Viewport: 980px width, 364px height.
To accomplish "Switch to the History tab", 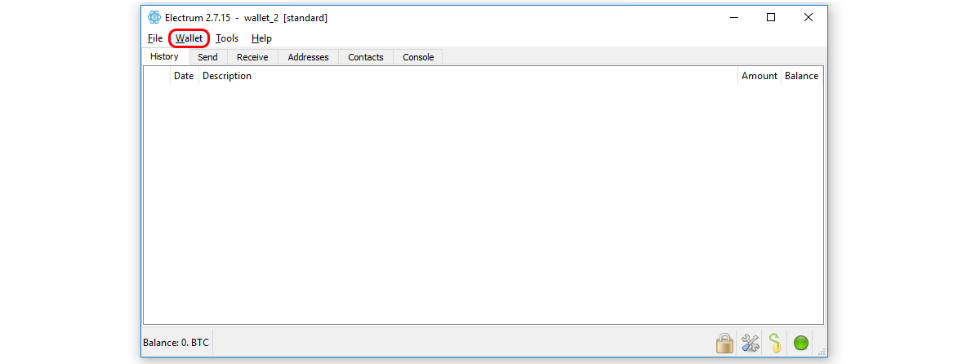I will point(165,56).
